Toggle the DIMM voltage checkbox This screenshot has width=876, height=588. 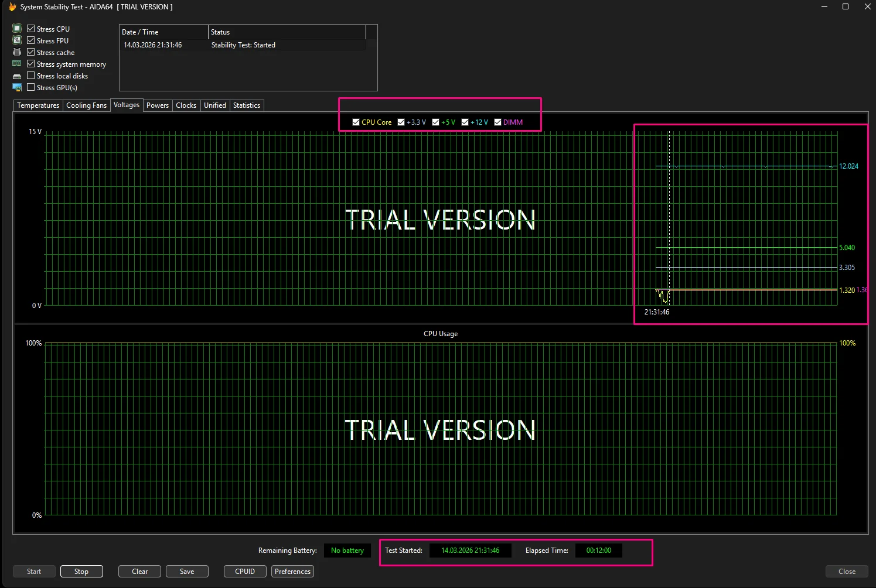[497, 122]
